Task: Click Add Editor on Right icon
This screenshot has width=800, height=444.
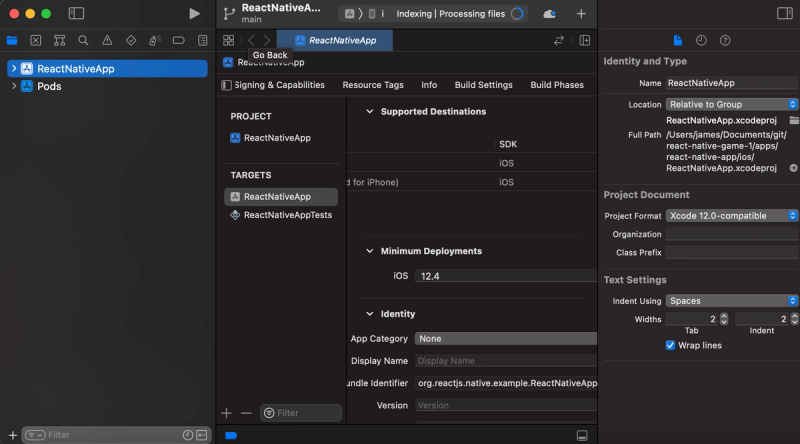Action: 585,40
